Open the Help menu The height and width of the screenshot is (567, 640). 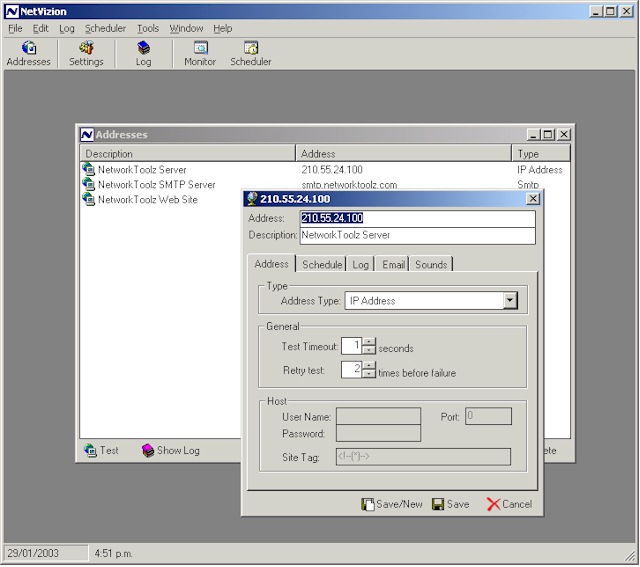pos(222,29)
